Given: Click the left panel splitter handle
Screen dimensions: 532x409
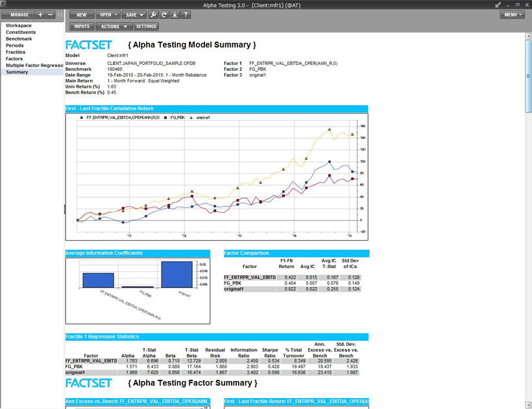Looking at the screenshot, I should click(64, 209).
